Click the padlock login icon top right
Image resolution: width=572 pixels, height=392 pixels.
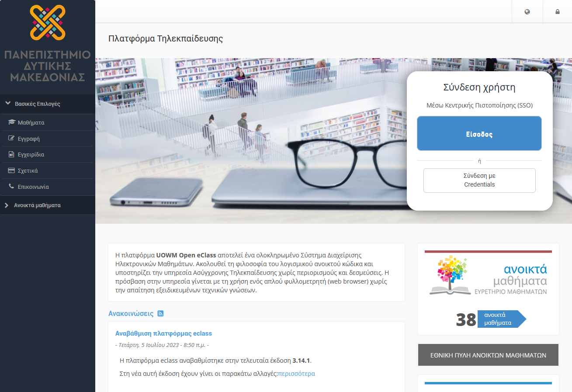pyautogui.click(x=557, y=11)
